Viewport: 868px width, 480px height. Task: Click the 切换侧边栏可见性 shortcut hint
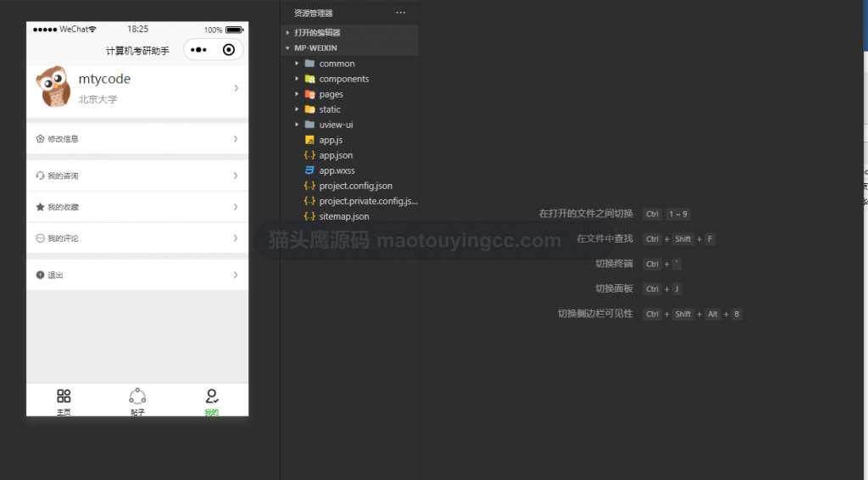pos(595,313)
